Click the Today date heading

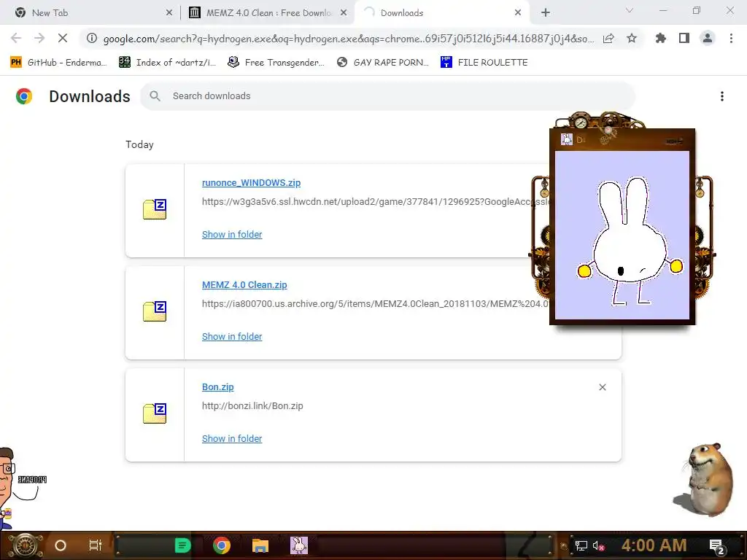point(139,145)
